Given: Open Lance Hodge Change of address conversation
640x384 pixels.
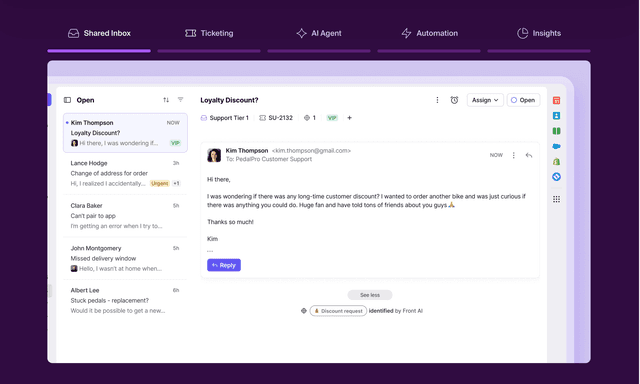Looking at the screenshot, I should 125,173.
